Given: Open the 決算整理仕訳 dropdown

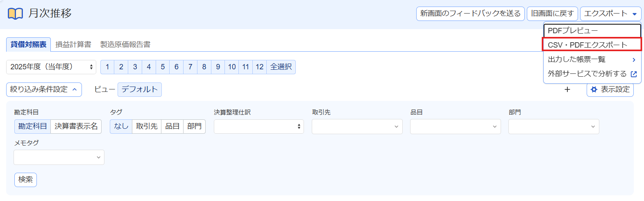Looking at the screenshot, I should [x=259, y=126].
